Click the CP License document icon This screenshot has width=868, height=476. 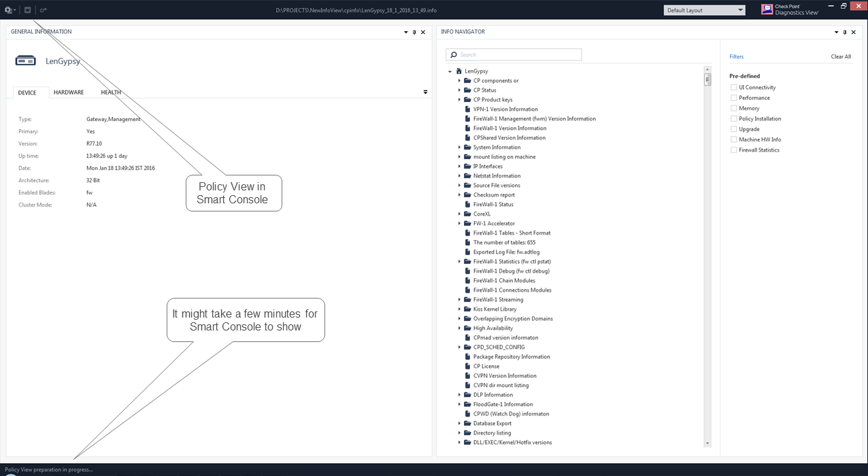tap(467, 367)
